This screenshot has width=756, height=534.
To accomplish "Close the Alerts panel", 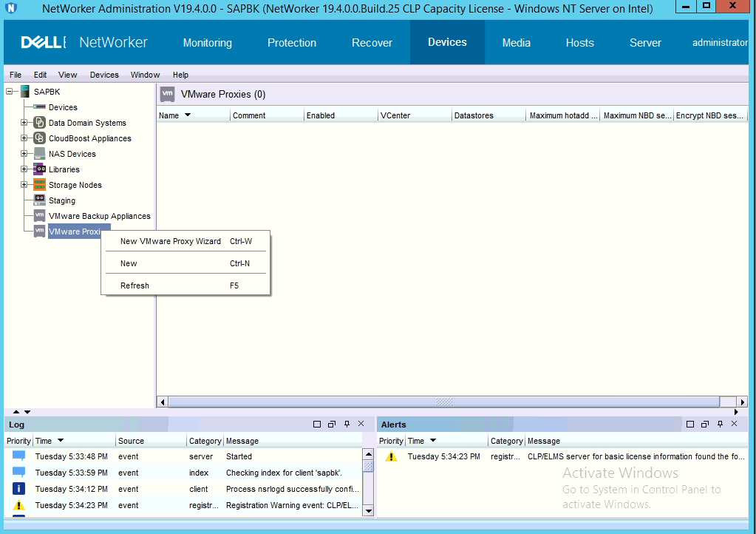I will (x=734, y=424).
